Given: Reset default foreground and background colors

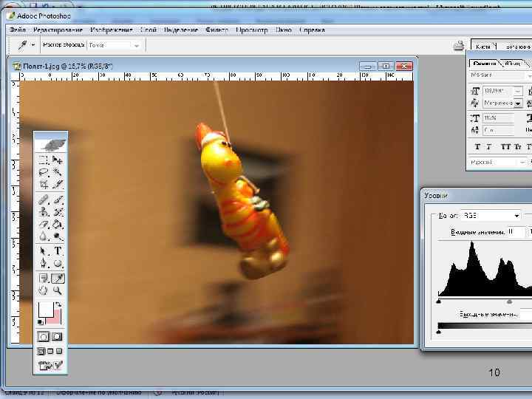Looking at the screenshot, I should (41, 321).
